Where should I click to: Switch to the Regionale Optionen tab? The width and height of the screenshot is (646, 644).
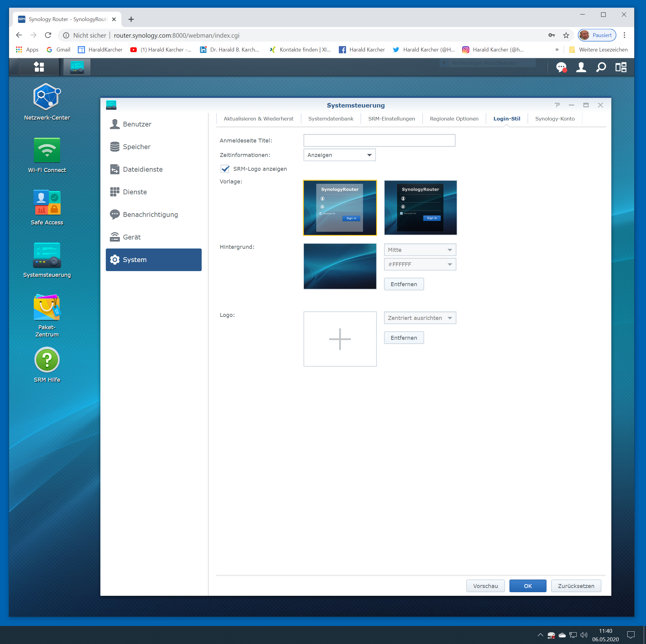454,119
